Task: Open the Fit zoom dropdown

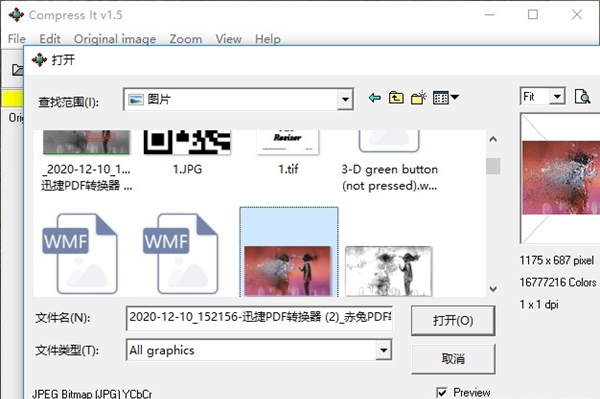Action: pos(557,96)
